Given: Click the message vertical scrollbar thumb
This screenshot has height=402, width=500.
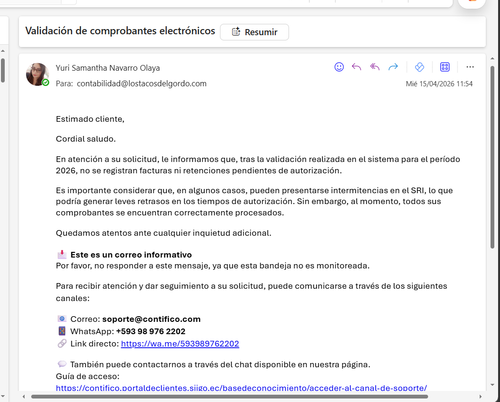Looking at the screenshot, I should (492, 157).
